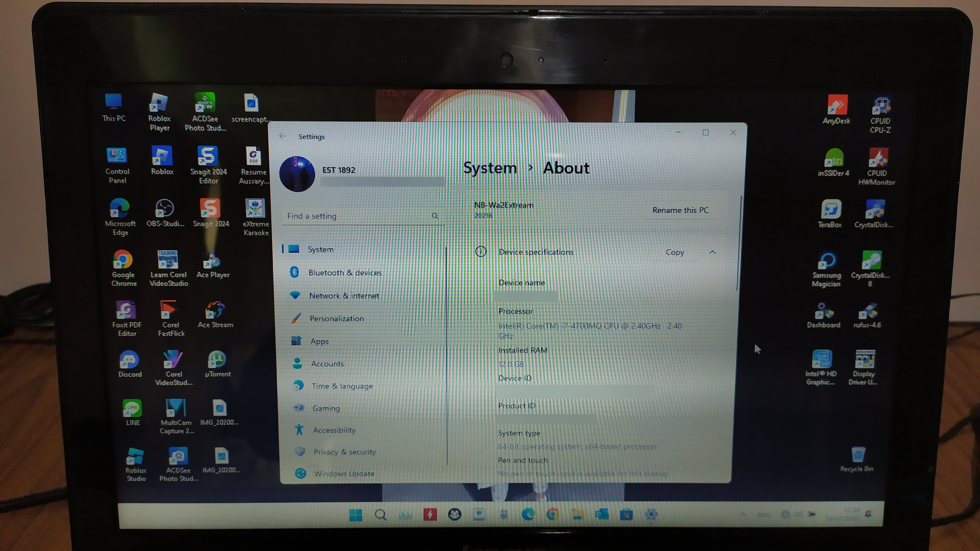This screenshot has height=551, width=980.
Task: Go back with the Settings back arrow
Action: coord(282,136)
